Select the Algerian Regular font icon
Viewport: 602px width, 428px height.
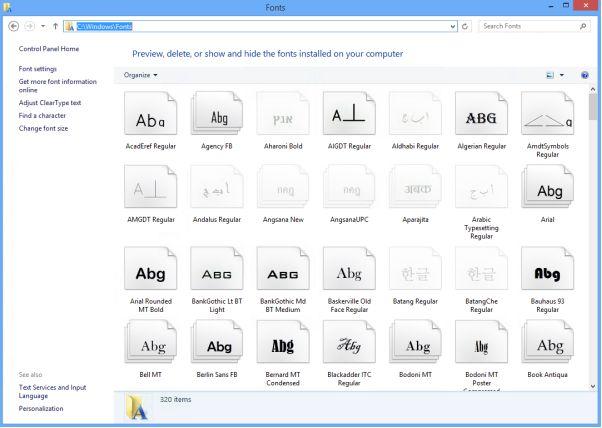(481, 113)
